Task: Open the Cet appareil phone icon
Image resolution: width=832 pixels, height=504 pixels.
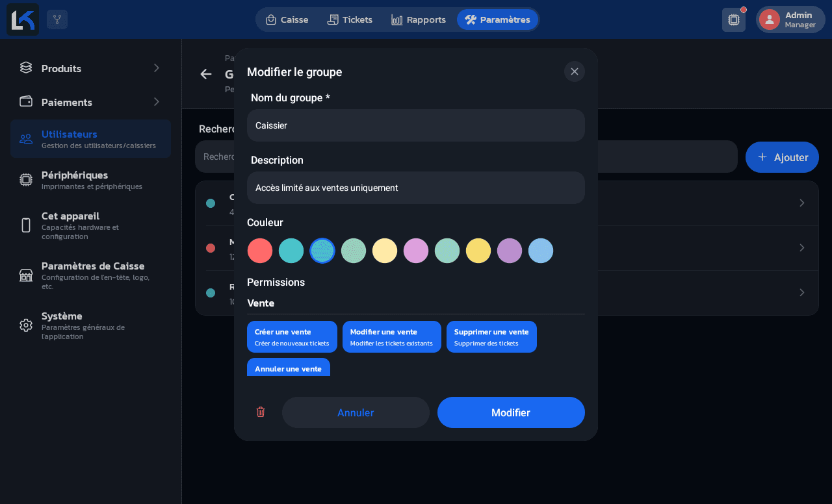Action: (26, 225)
